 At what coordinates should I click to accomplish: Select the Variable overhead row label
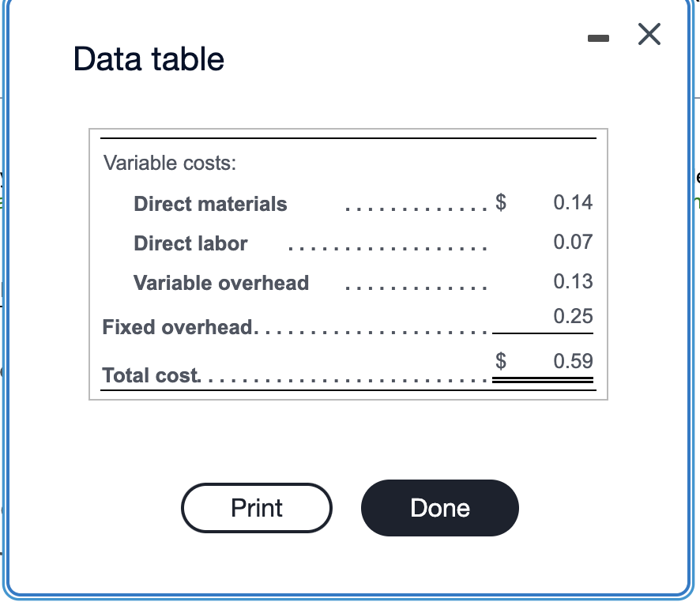point(221,282)
